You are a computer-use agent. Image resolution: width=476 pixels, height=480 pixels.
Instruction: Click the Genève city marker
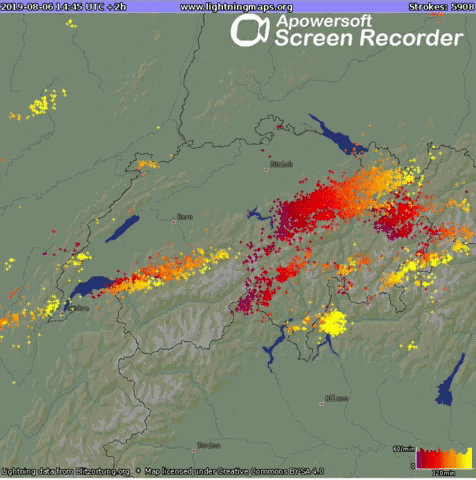pyautogui.click(x=62, y=313)
